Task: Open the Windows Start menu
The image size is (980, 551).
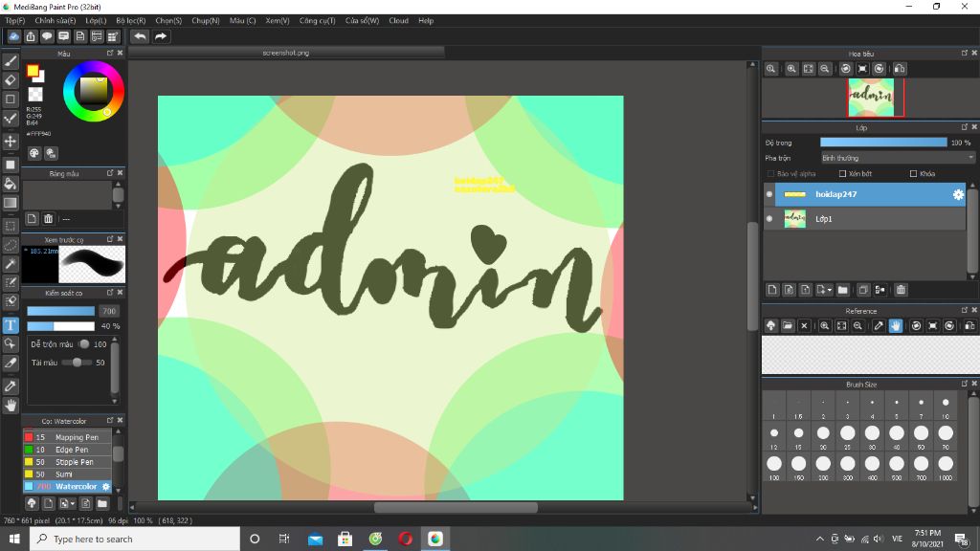Action: 14,539
